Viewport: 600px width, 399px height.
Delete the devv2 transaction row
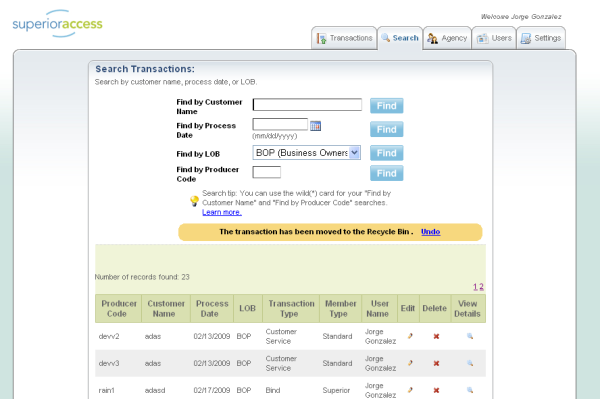pos(436,336)
